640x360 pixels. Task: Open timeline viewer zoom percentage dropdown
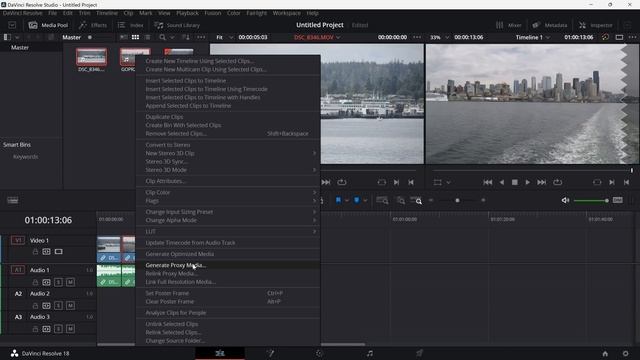pyautogui.click(x=439, y=37)
